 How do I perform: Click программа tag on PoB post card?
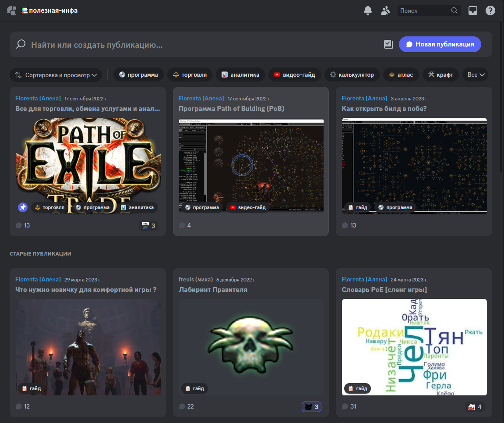point(202,207)
